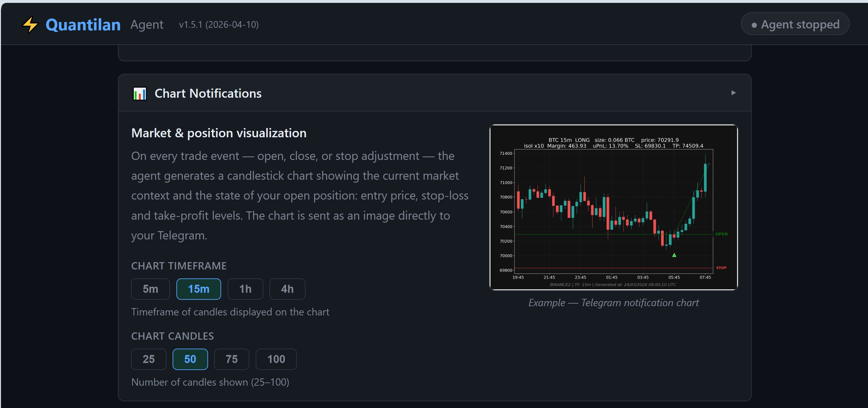Image resolution: width=868 pixels, height=408 pixels.
Task: Set chart candles to 75
Action: (231, 359)
